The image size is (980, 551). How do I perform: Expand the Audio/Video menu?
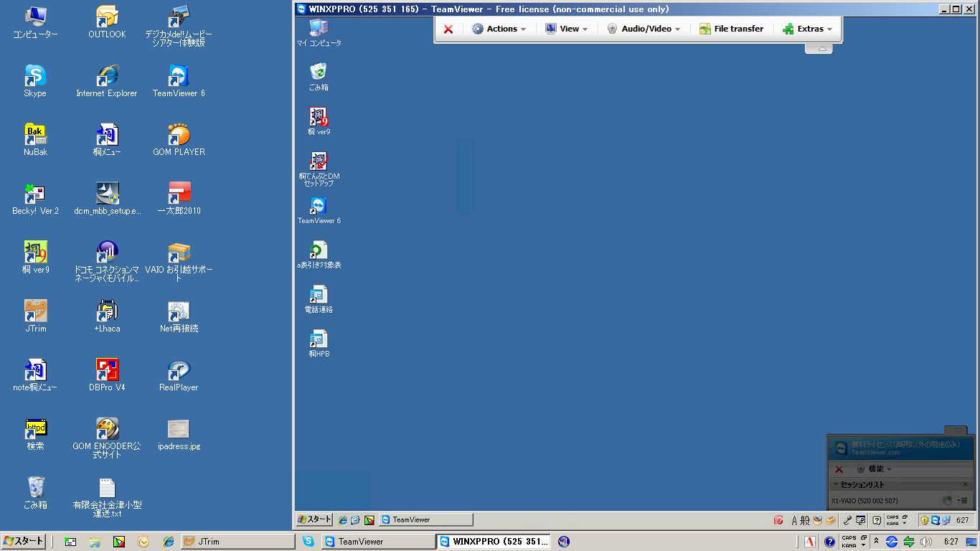pos(644,29)
